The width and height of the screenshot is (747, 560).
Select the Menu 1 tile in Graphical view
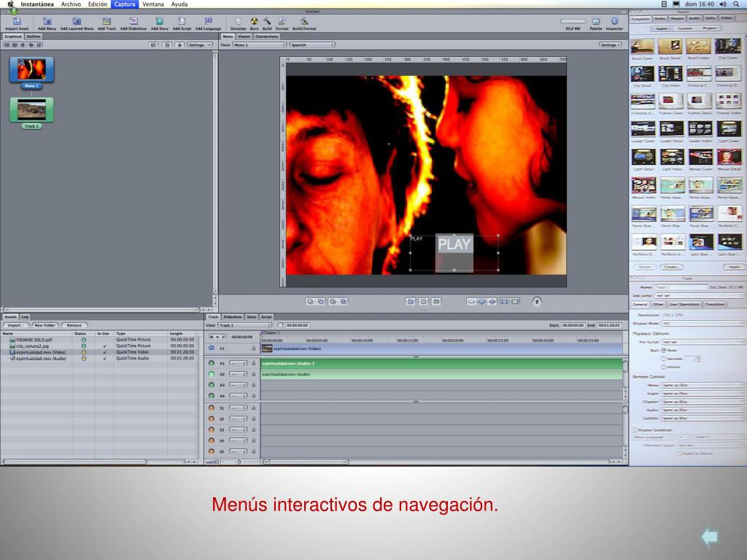pyautogui.click(x=31, y=69)
